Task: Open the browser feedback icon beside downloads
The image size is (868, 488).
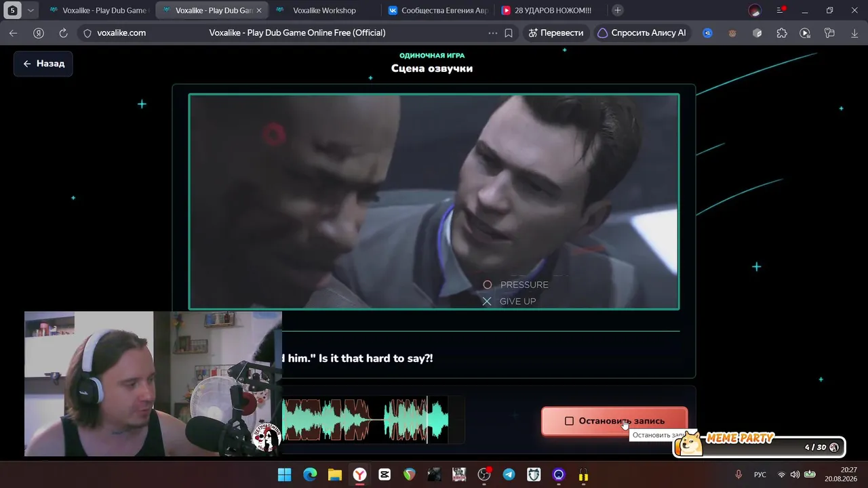Action: [x=829, y=33]
